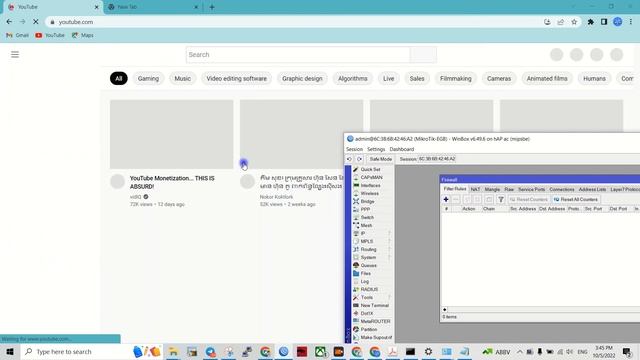The width and height of the screenshot is (640, 360).
Task: Switch to New Tab browser tab
Action: (x=153, y=7)
